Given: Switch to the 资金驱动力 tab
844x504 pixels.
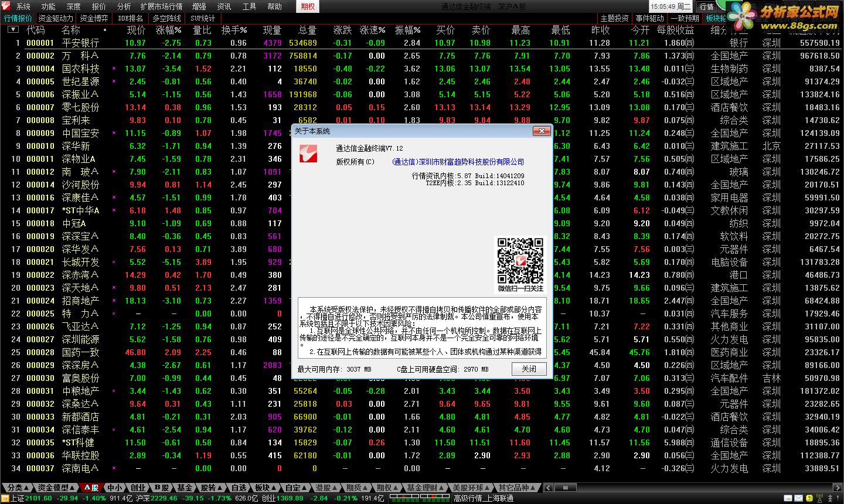Looking at the screenshot, I should click(56, 18).
